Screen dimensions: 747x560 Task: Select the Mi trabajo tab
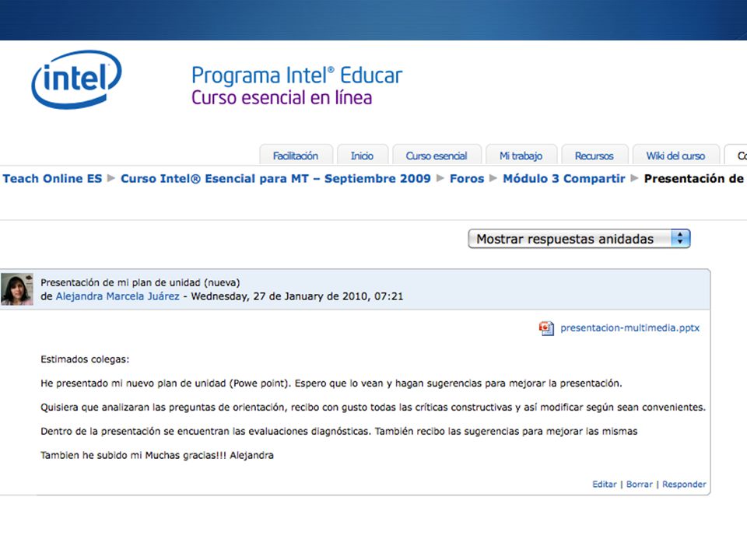[x=521, y=156]
